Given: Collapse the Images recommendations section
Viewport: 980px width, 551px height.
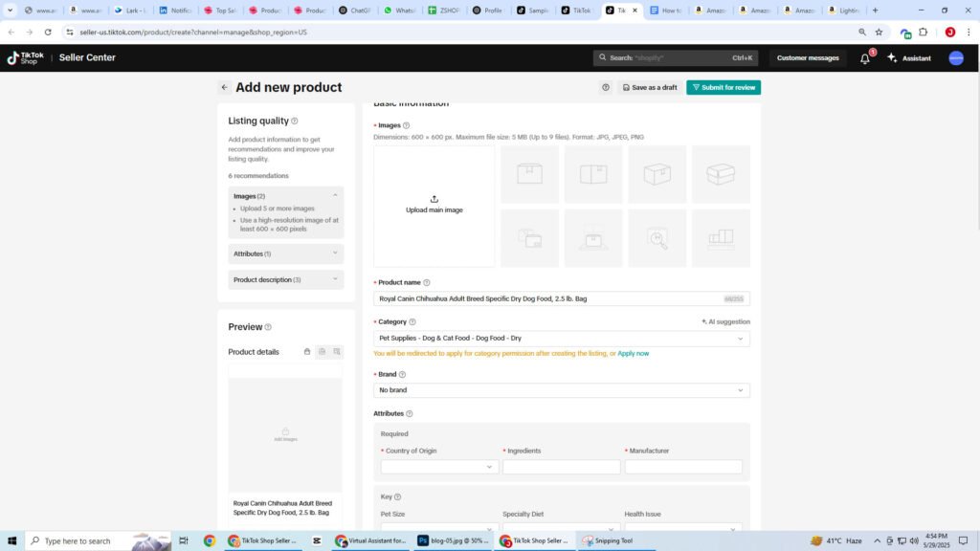Looking at the screenshot, I should coord(335,195).
